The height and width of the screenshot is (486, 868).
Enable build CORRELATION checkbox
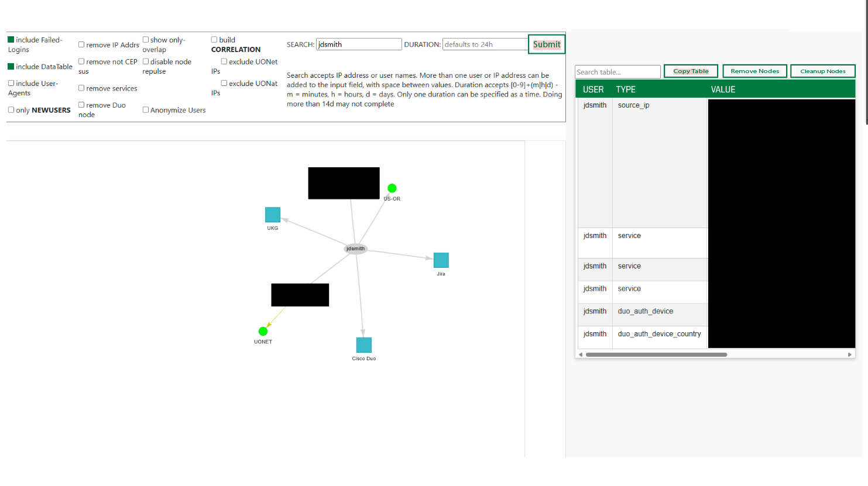(x=214, y=40)
